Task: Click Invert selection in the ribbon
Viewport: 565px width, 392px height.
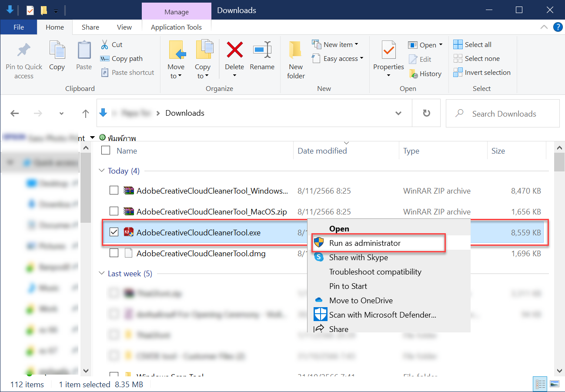Action: click(487, 73)
